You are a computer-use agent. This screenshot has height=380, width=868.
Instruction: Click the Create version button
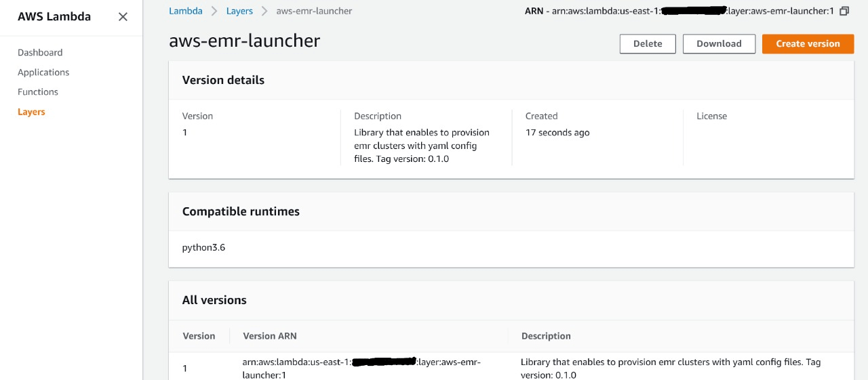tap(808, 43)
